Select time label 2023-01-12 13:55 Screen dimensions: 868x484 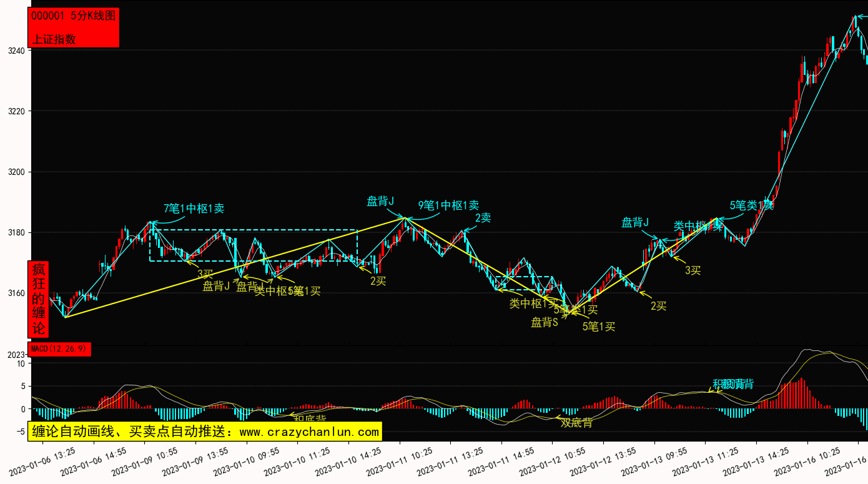click(604, 461)
